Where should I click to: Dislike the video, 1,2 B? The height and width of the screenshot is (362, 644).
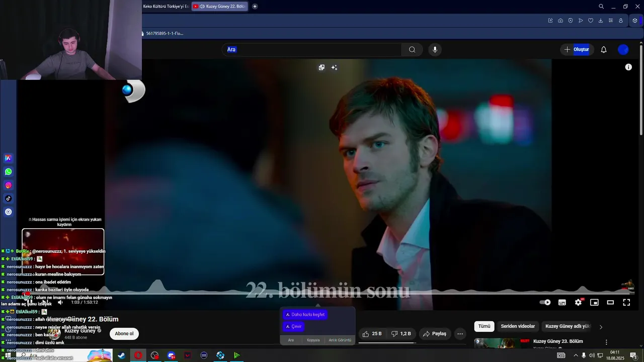(x=401, y=334)
